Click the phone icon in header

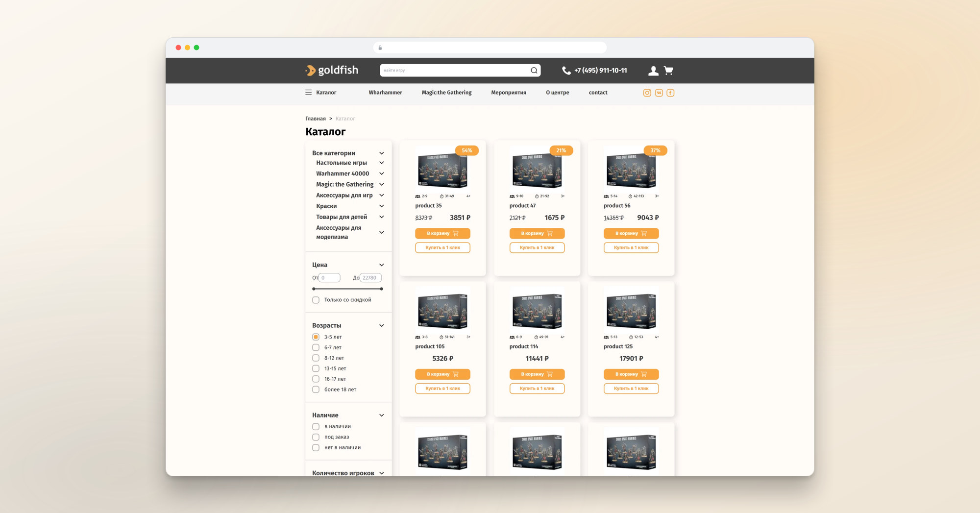[x=566, y=71]
